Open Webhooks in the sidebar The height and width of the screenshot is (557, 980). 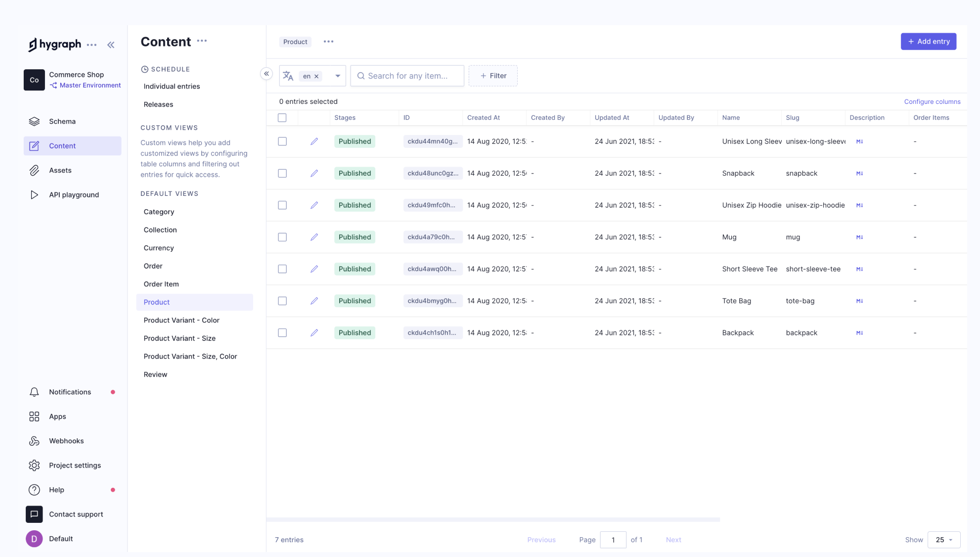click(66, 441)
